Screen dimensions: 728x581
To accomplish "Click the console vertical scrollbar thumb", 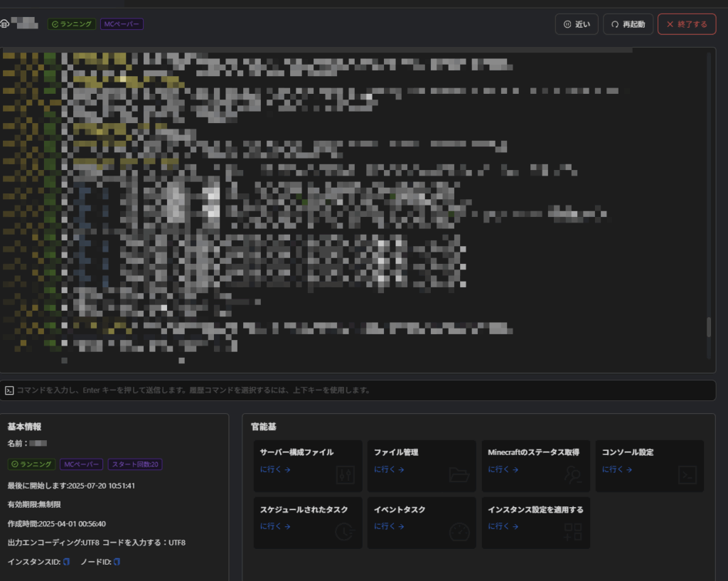I will pyautogui.click(x=709, y=327).
